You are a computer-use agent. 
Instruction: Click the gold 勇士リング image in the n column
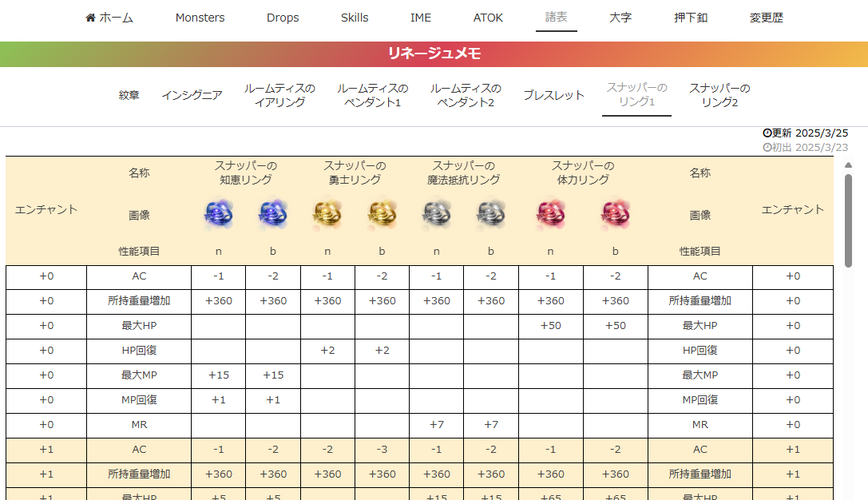click(327, 214)
